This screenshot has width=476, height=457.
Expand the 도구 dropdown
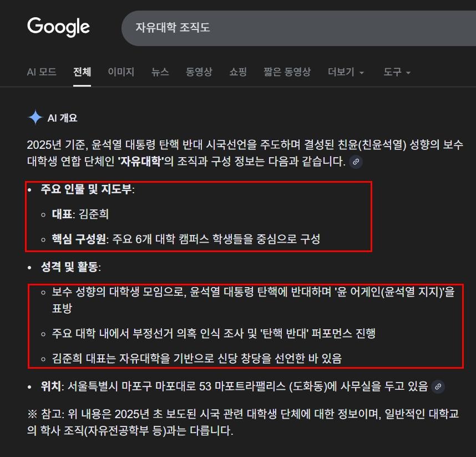point(397,72)
